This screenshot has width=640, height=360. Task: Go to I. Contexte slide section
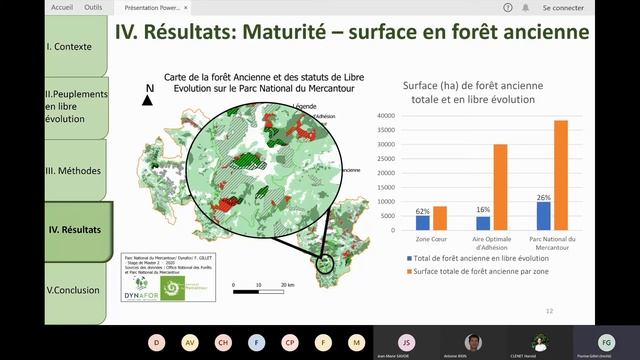(x=75, y=46)
